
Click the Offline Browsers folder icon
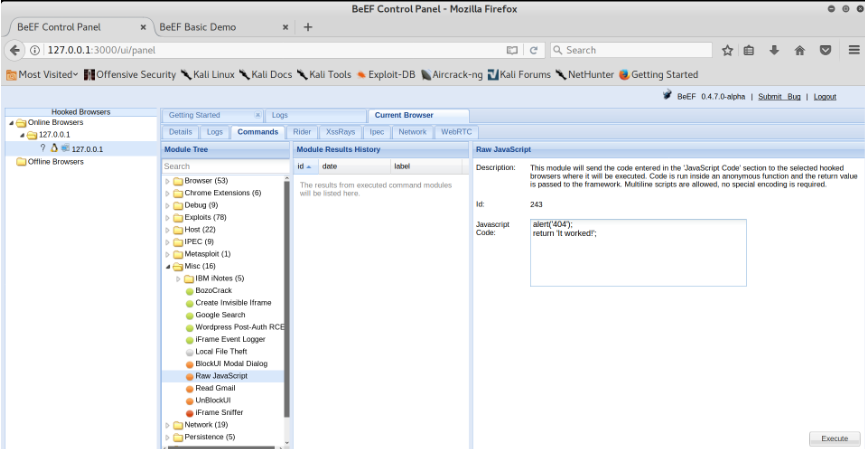click(21, 162)
